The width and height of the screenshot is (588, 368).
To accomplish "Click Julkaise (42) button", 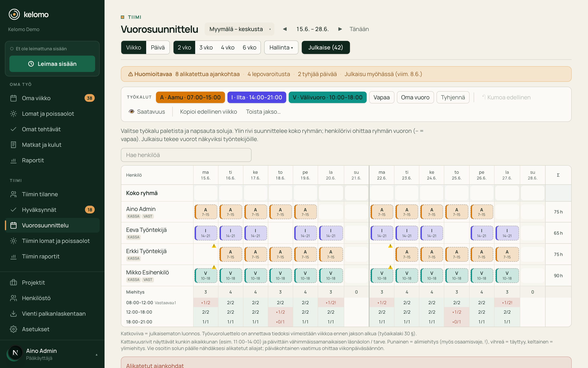I will tap(326, 47).
